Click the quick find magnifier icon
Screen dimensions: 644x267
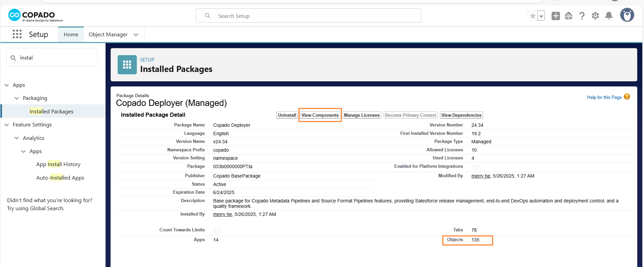(x=13, y=58)
